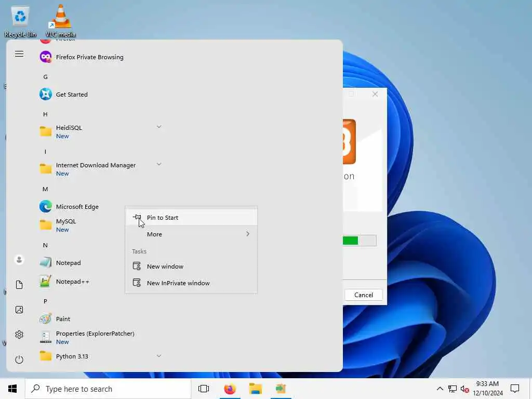Screen dimensions: 532x399
Task: Jump to letter M section header
Action: pyautogui.click(x=45, y=189)
